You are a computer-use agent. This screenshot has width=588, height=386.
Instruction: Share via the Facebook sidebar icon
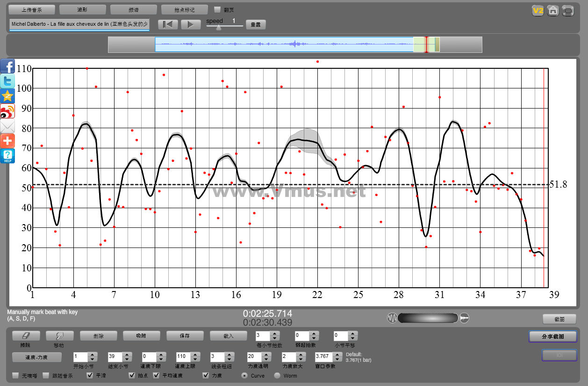[7, 66]
